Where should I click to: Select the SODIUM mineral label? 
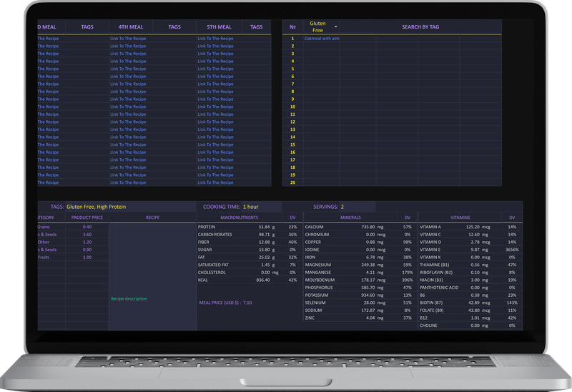(x=313, y=310)
